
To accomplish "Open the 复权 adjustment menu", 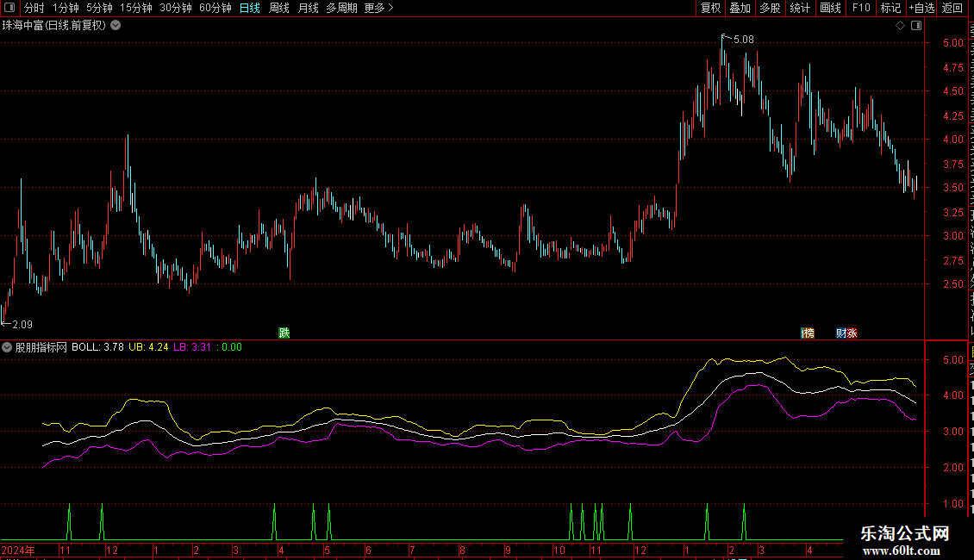I will [710, 8].
